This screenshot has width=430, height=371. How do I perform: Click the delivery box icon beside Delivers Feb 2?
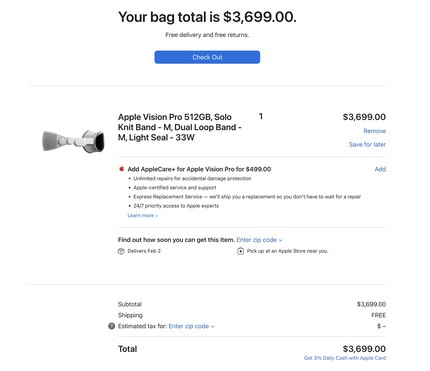121,251
